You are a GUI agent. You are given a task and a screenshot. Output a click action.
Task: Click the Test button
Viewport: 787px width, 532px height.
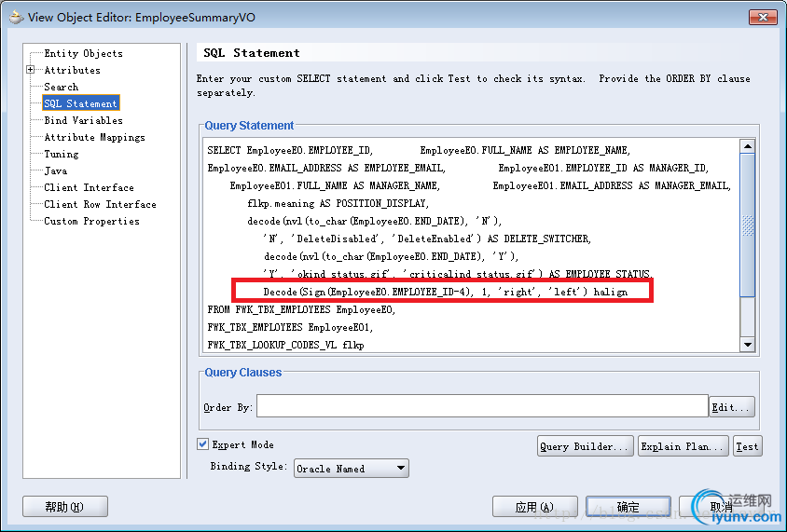coord(747,446)
